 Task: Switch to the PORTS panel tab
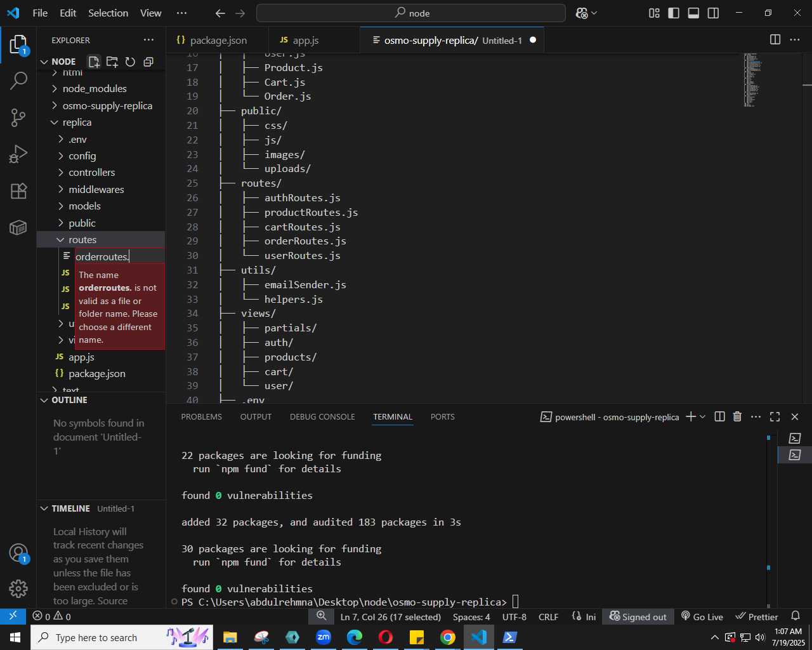point(443,417)
